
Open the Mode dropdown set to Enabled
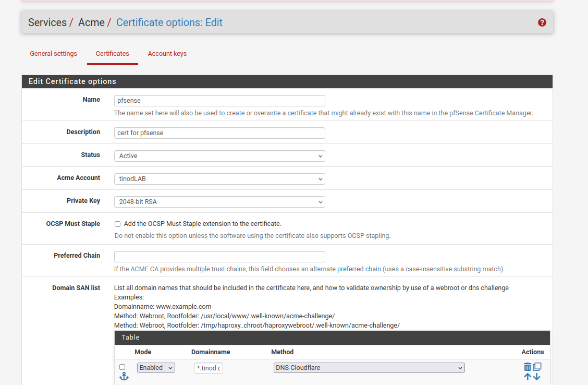156,368
